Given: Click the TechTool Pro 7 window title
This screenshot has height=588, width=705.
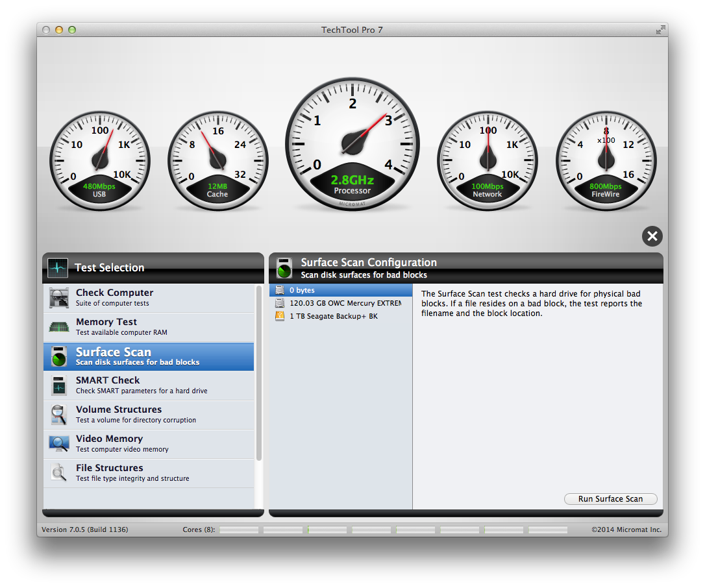Looking at the screenshot, I should point(352,30).
